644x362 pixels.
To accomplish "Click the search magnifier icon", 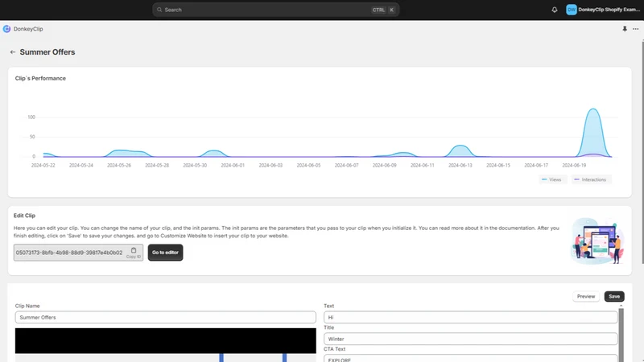I will [x=159, y=10].
